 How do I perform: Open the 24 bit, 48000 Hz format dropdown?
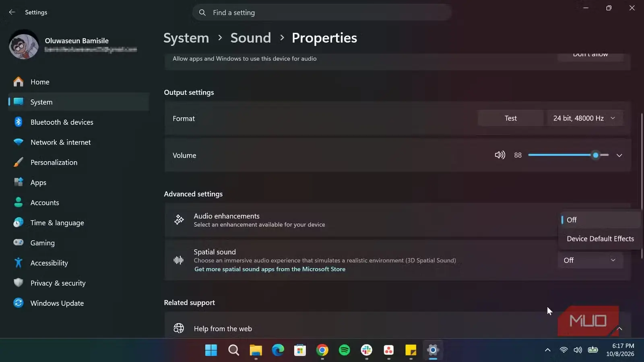(585, 118)
